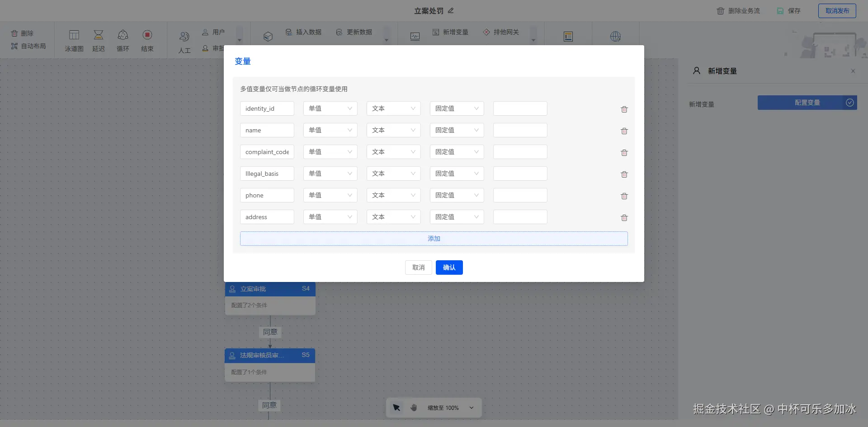Open the 单值 dropdown for name
This screenshot has width=868, height=427.
click(x=330, y=130)
